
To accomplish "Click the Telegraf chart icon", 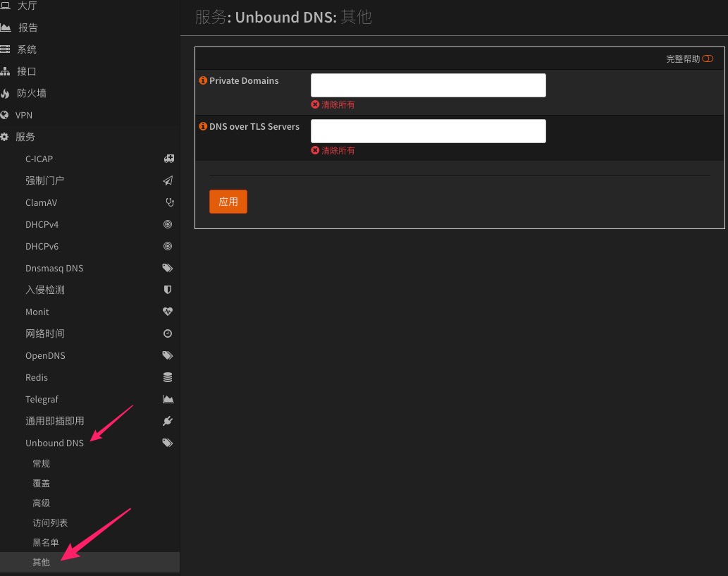I will 168,399.
